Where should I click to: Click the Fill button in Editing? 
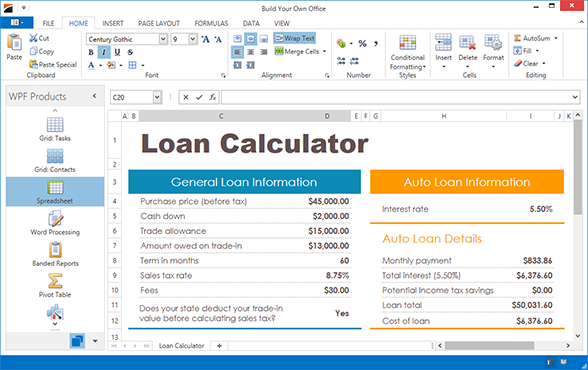[x=522, y=51]
